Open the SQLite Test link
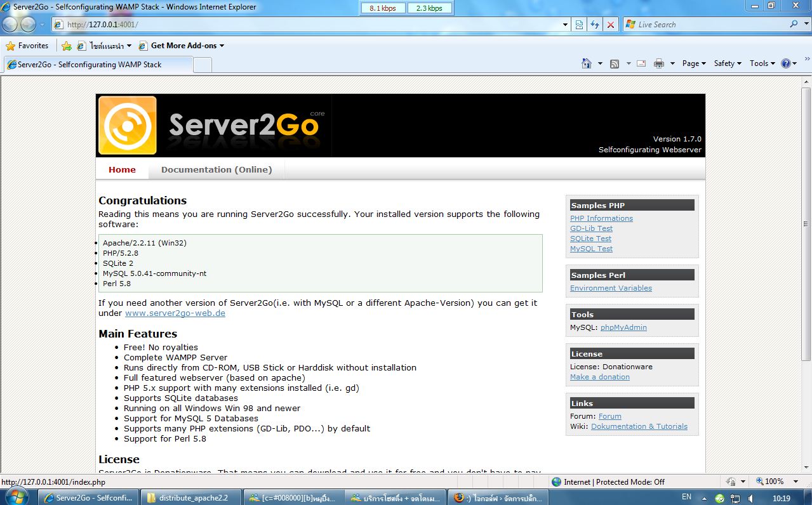The height and width of the screenshot is (505, 812). (590, 239)
